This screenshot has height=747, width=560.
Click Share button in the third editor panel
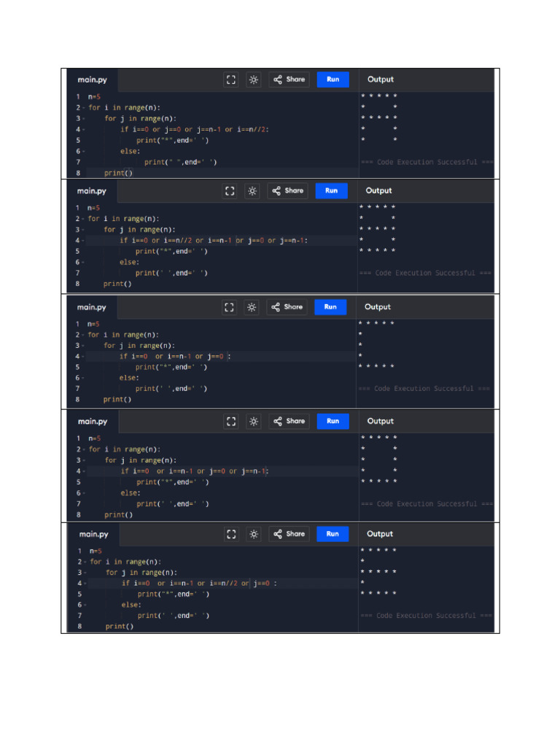point(287,307)
